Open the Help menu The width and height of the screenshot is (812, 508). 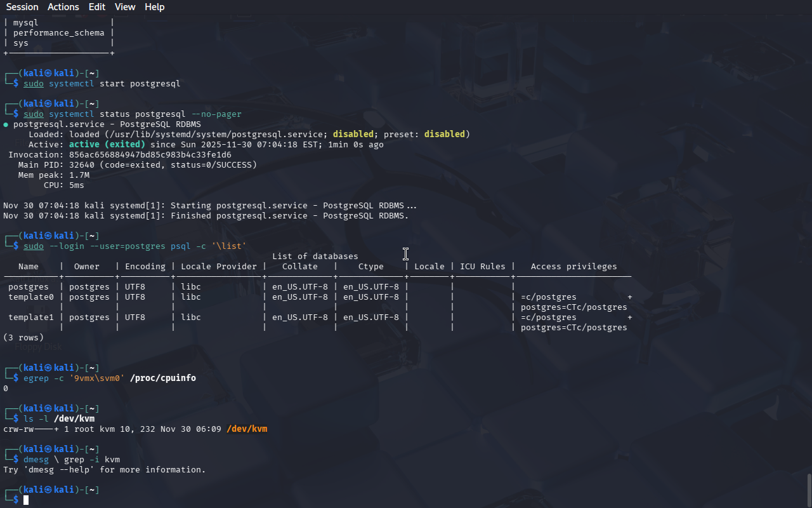coord(154,7)
